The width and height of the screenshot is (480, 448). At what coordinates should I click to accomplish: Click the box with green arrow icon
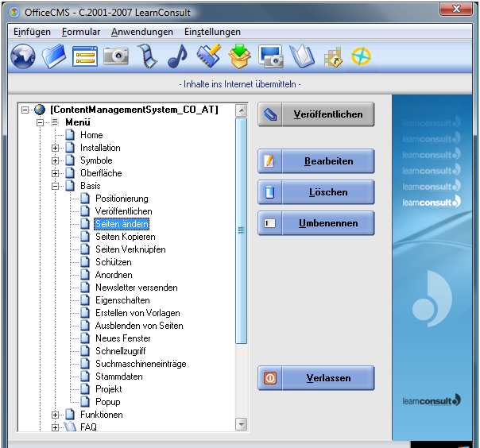click(239, 56)
